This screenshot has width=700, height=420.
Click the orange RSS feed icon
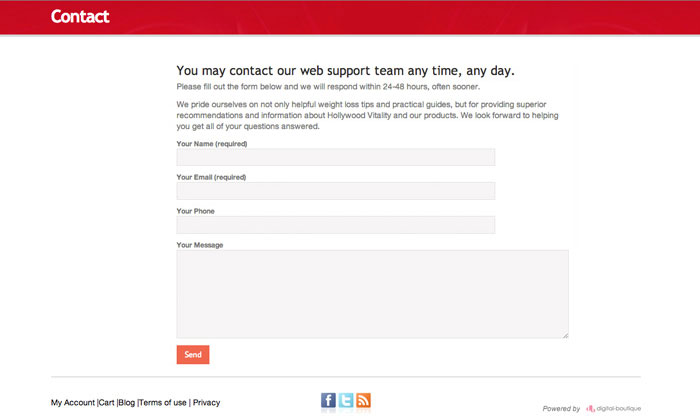click(x=364, y=400)
